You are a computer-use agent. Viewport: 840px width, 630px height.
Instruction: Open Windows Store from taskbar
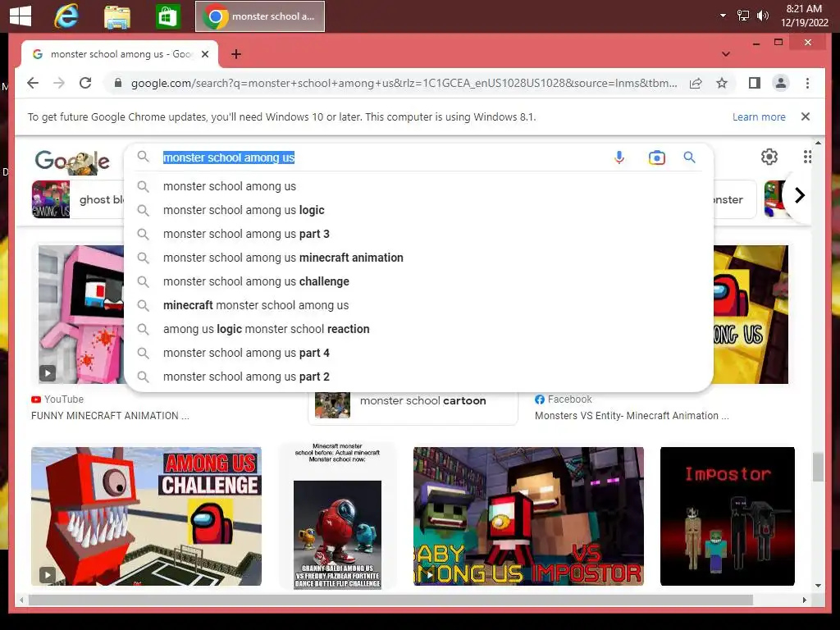[167, 16]
